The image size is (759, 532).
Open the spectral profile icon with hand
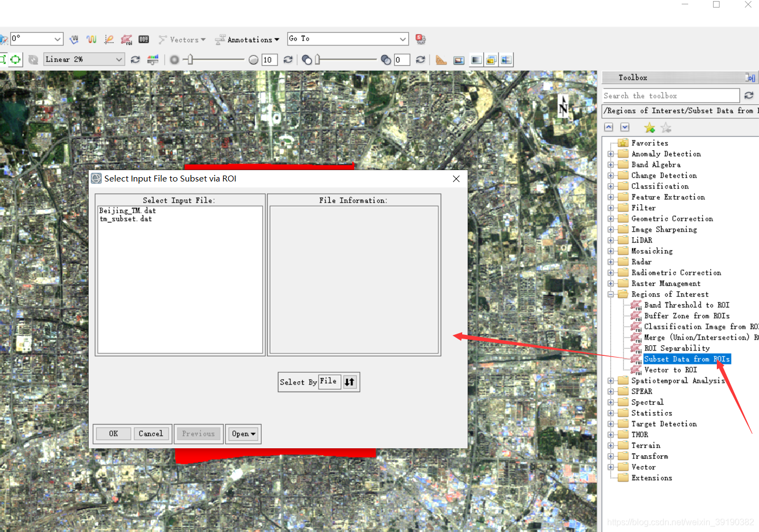[x=74, y=39]
